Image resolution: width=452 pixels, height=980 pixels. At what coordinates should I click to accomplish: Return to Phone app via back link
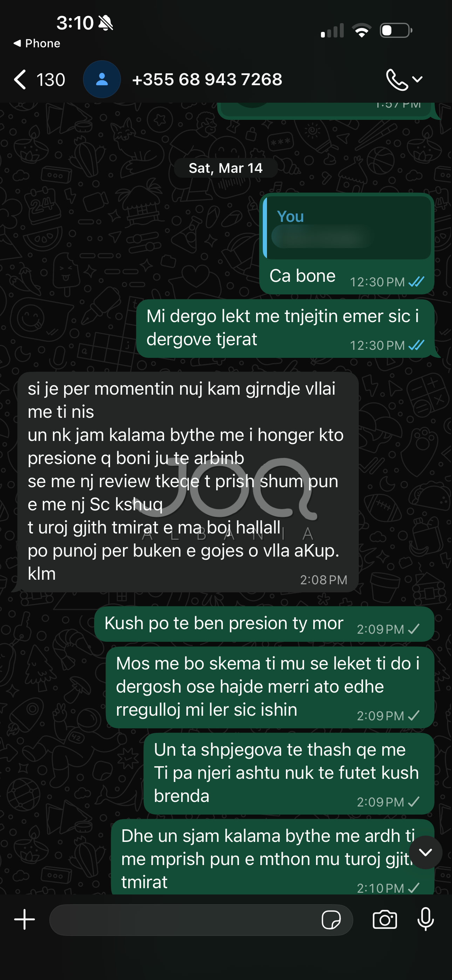point(37,43)
